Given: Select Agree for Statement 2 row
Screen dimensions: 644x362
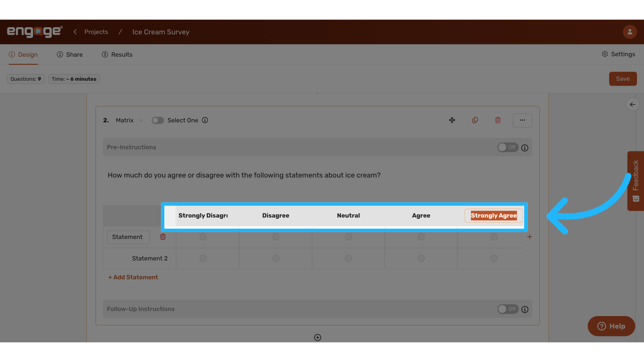Looking at the screenshot, I should [421, 258].
